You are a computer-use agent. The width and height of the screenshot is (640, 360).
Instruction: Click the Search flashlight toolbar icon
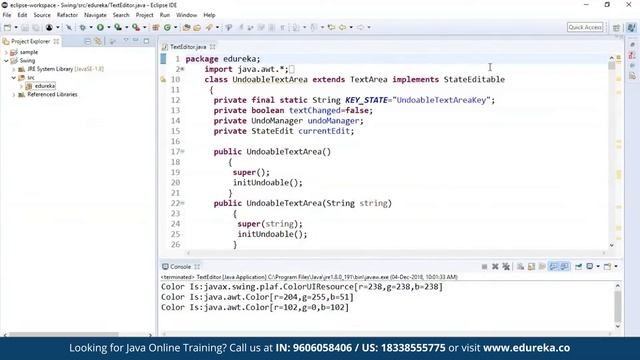pyautogui.click(x=209, y=27)
